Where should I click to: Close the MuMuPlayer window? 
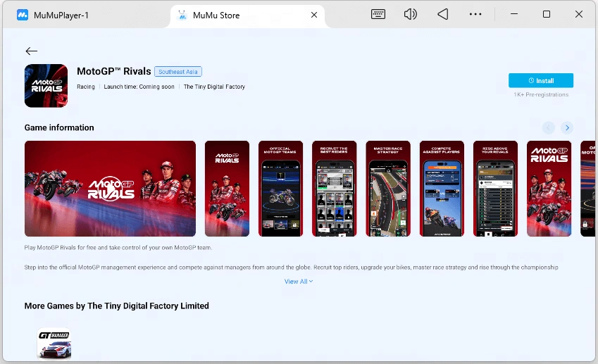578,15
